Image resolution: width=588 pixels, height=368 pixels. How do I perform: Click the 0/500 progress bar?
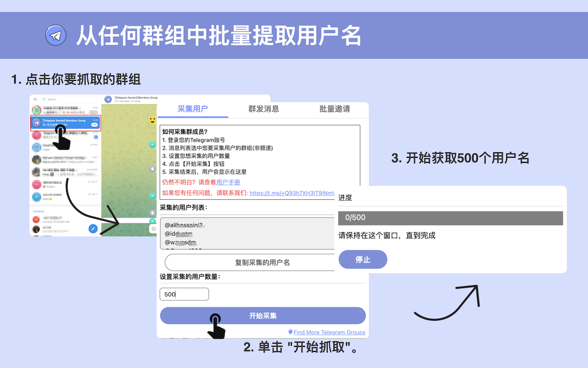click(451, 218)
